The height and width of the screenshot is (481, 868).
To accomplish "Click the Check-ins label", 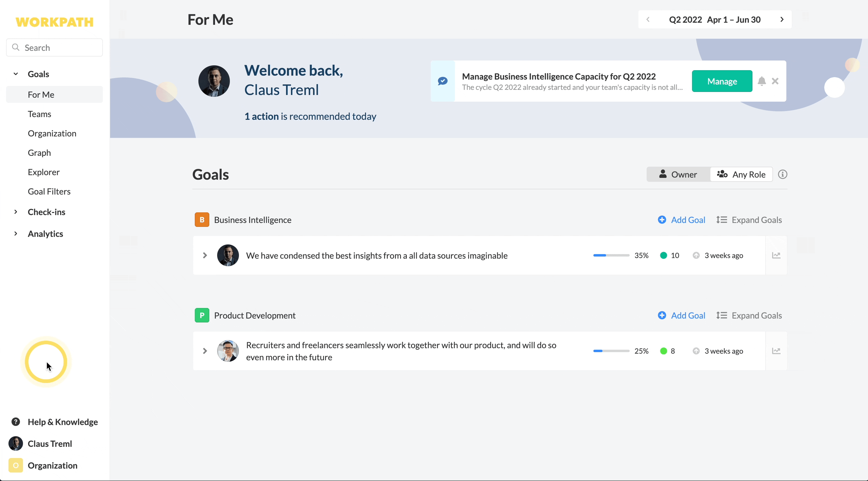I will [47, 212].
